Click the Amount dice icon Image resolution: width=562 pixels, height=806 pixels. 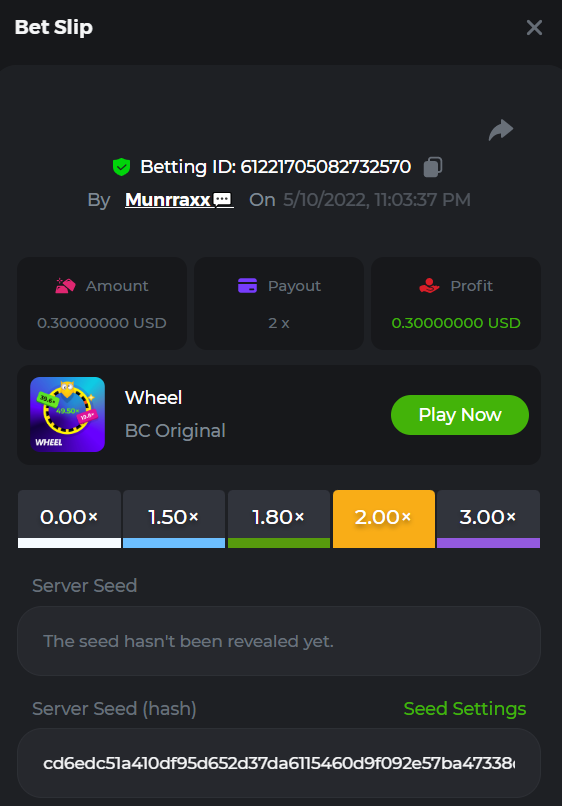click(x=65, y=285)
